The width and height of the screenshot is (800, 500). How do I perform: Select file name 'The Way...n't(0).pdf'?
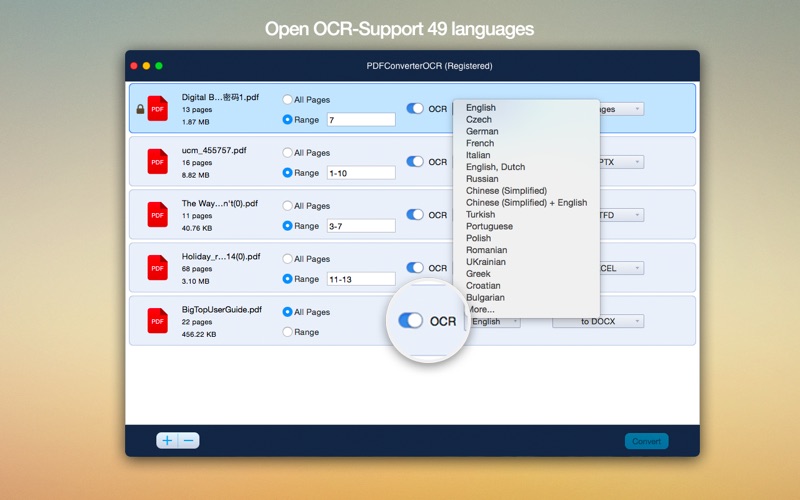[x=219, y=204]
